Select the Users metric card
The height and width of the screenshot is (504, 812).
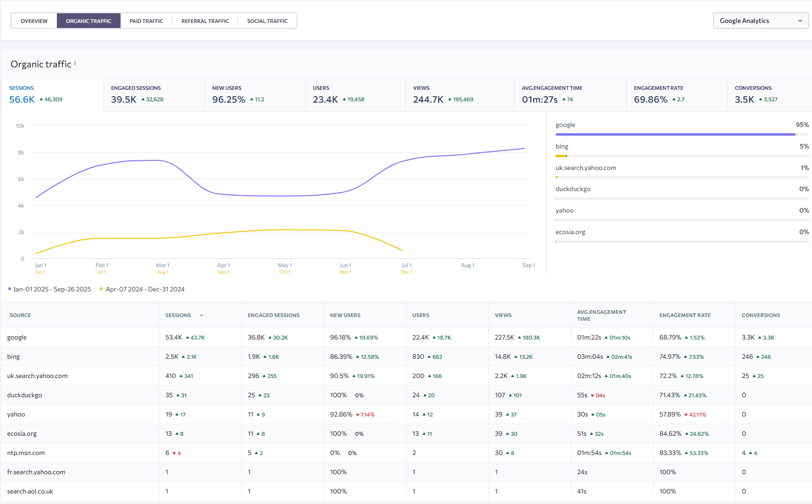point(355,95)
